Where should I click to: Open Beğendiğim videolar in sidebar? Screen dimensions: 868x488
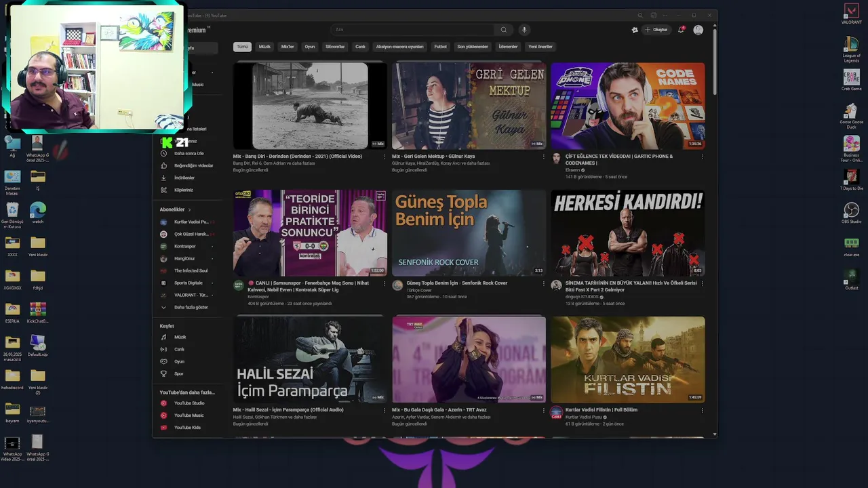[188, 165]
